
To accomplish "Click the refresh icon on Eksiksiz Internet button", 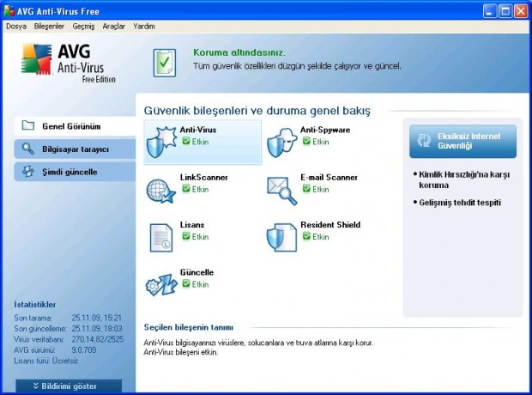I will pyautogui.click(x=424, y=141).
